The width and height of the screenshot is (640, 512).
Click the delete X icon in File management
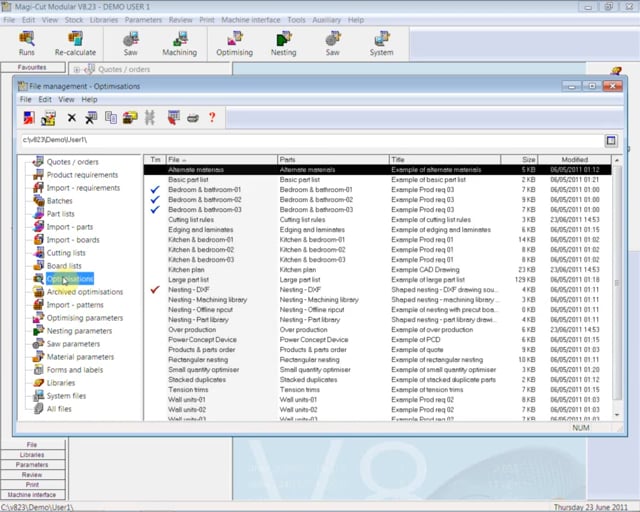click(x=71, y=118)
